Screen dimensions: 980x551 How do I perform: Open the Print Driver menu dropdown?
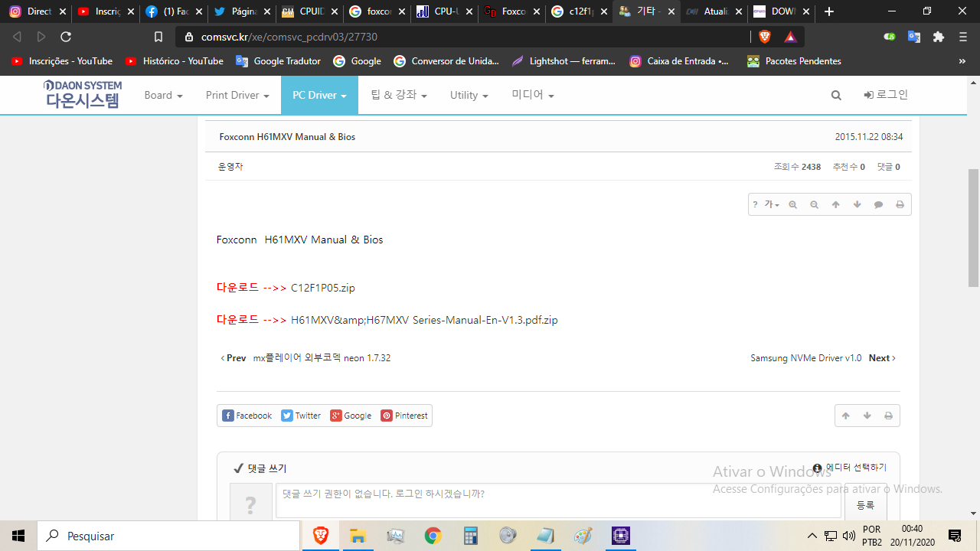[237, 95]
